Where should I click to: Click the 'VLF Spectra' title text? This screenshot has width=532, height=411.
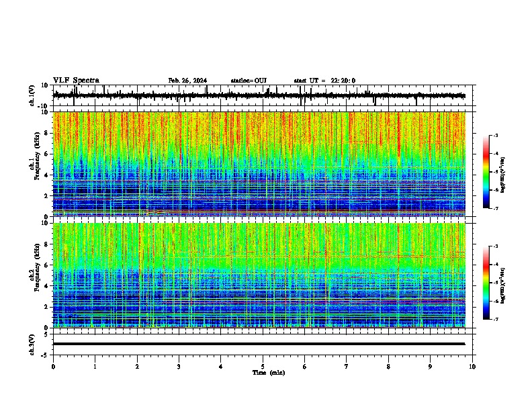point(76,81)
